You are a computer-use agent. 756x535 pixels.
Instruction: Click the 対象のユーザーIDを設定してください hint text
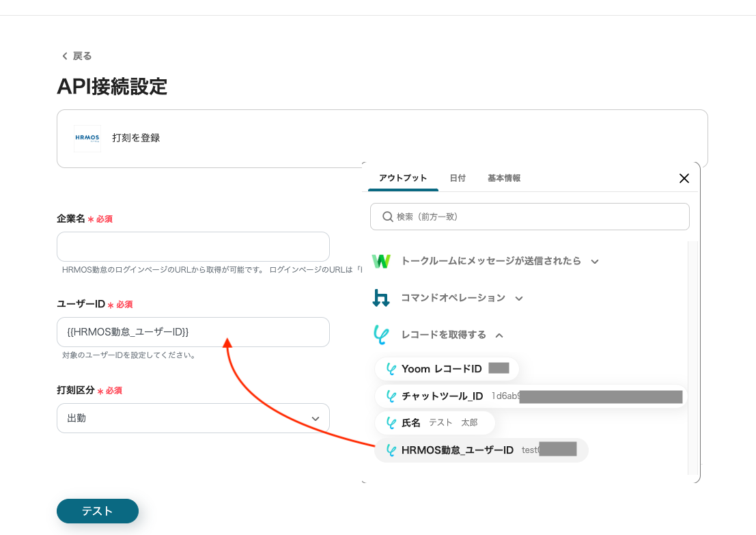pyautogui.click(x=129, y=355)
